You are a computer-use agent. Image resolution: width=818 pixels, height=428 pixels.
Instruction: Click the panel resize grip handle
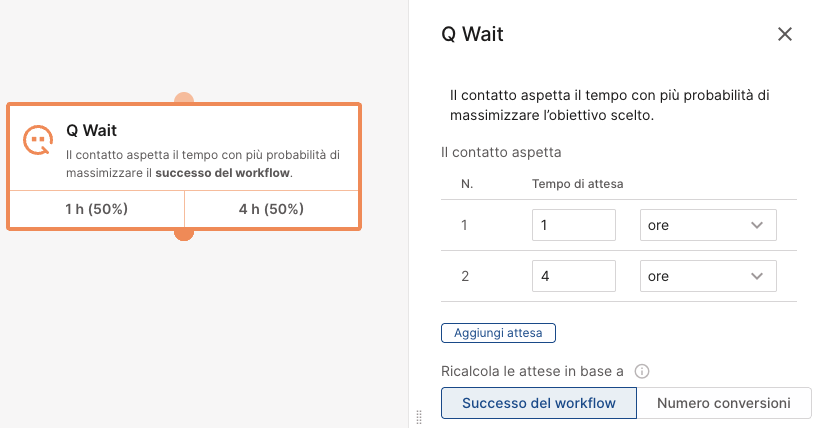click(419, 417)
